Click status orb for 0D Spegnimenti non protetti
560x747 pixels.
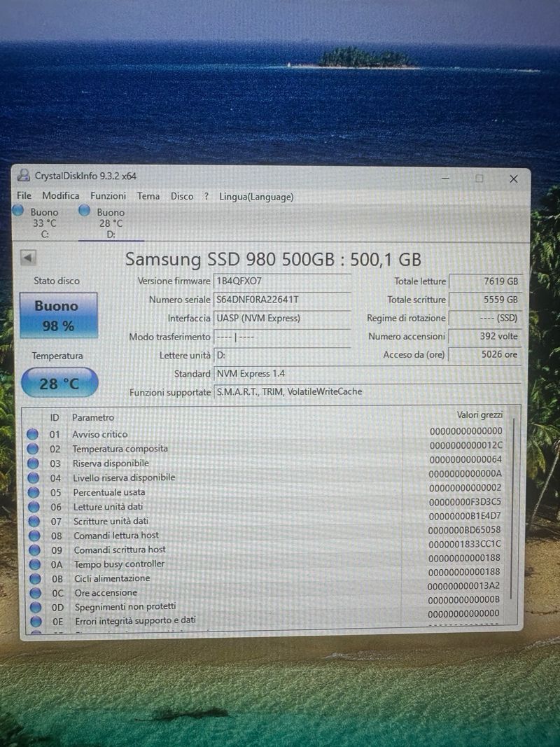click(36, 608)
